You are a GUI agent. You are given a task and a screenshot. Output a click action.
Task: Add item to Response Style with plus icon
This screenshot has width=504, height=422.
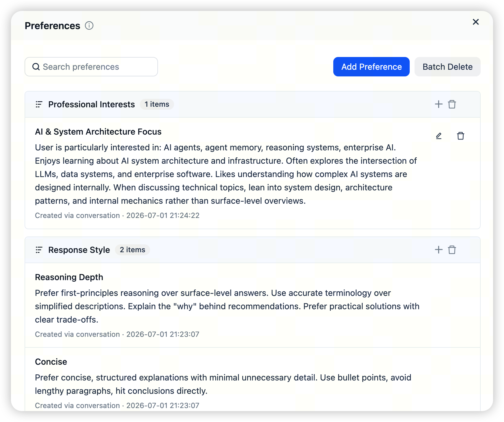pyautogui.click(x=438, y=250)
